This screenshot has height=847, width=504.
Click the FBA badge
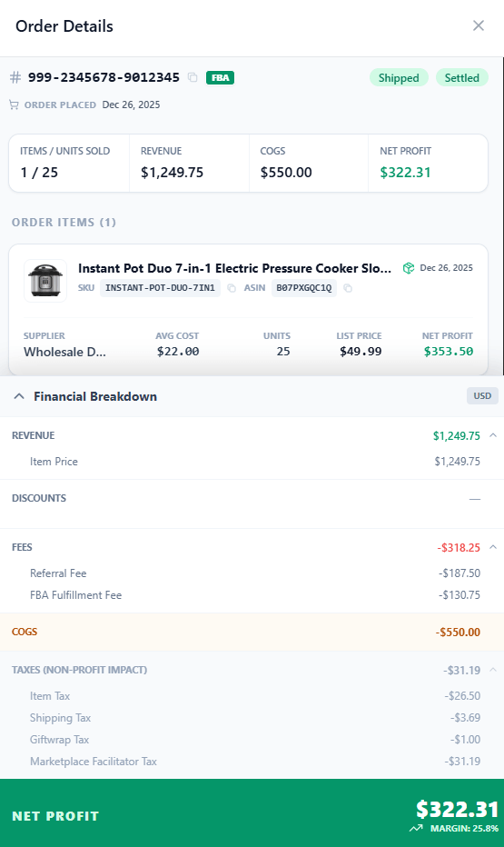[220, 77]
